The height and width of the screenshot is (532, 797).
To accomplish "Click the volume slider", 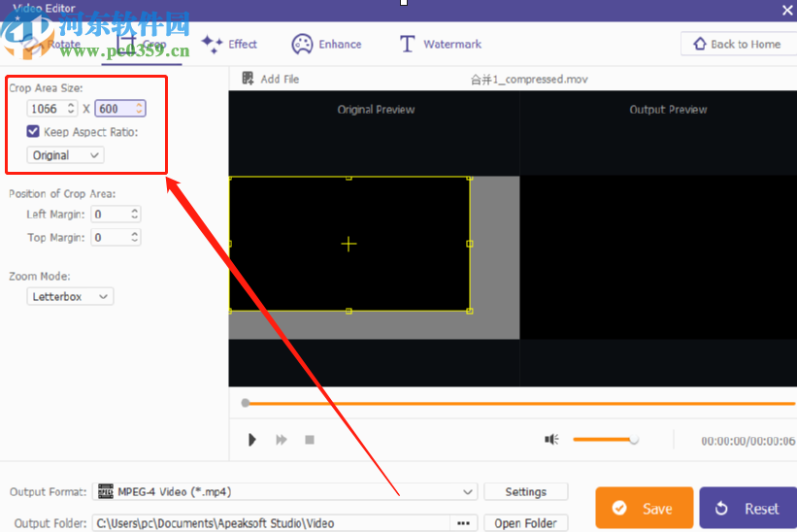I will pyautogui.click(x=605, y=440).
